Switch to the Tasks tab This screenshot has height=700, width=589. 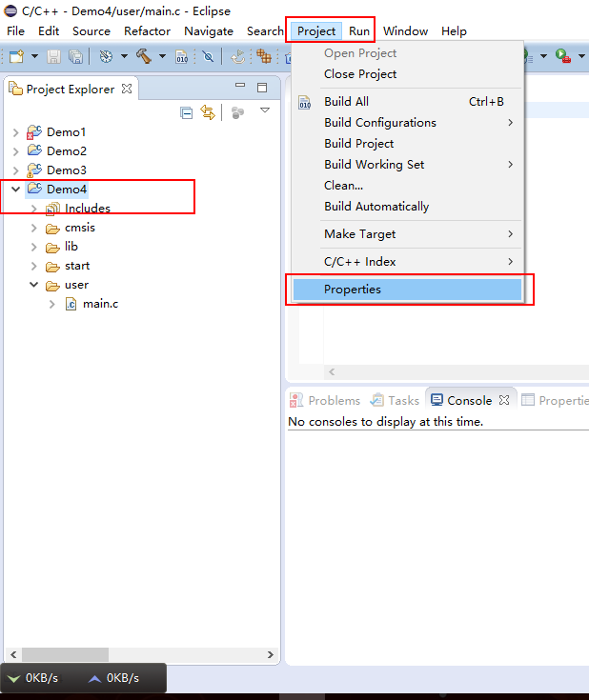click(x=396, y=400)
